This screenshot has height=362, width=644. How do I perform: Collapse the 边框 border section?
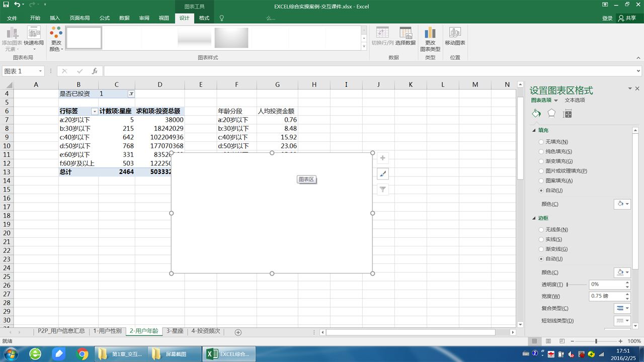pos(534,218)
